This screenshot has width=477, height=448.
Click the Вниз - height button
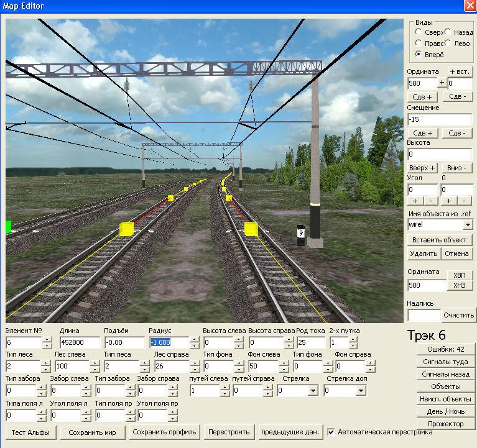tap(457, 168)
